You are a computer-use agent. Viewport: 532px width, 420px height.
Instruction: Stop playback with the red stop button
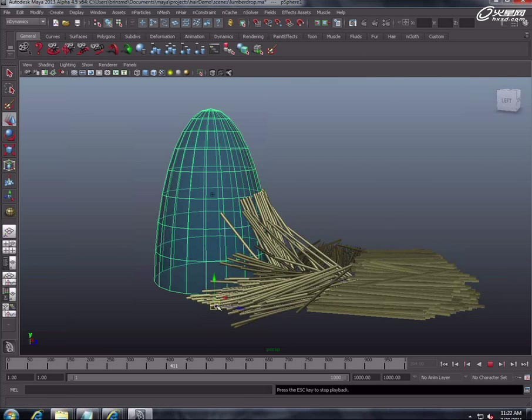click(490, 364)
